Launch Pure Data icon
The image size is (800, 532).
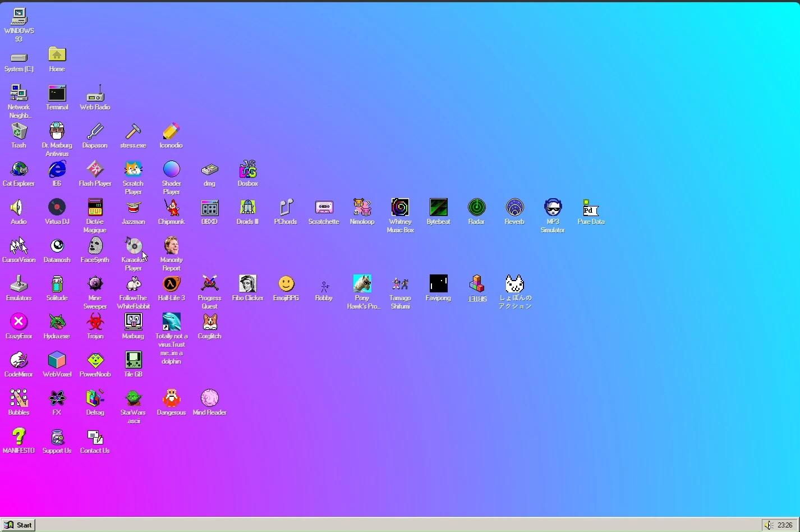coord(591,208)
